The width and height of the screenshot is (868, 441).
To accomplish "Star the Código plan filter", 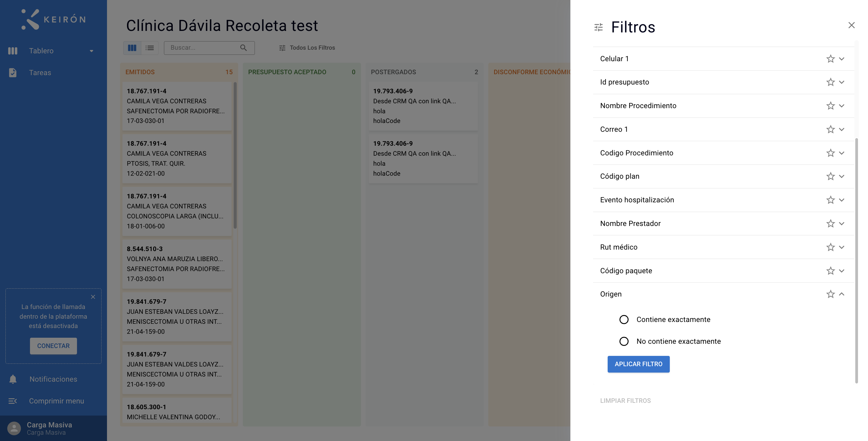I will coord(830,176).
